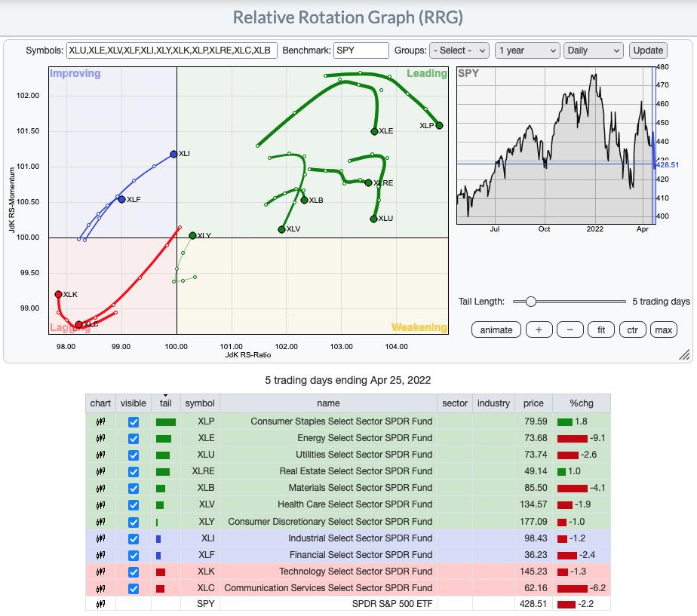Click the XLB head dot on the RRG
This screenshot has width=697, height=616.
305,201
